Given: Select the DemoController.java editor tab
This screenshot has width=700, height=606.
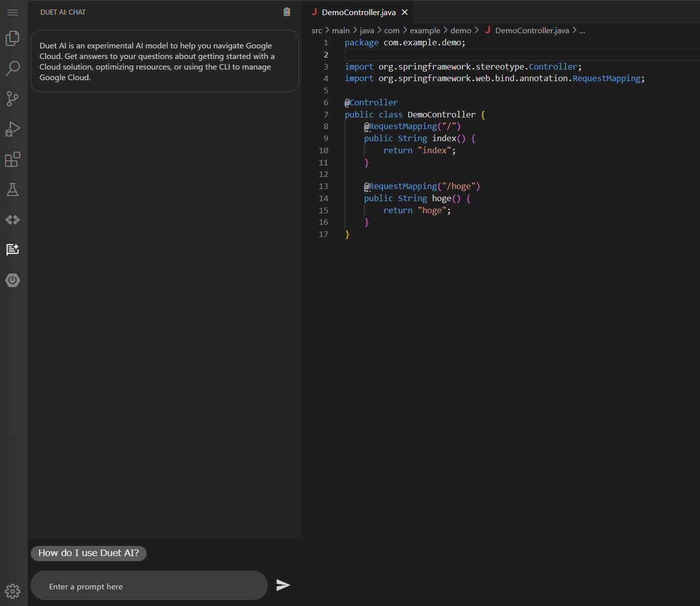Looking at the screenshot, I should tap(357, 12).
